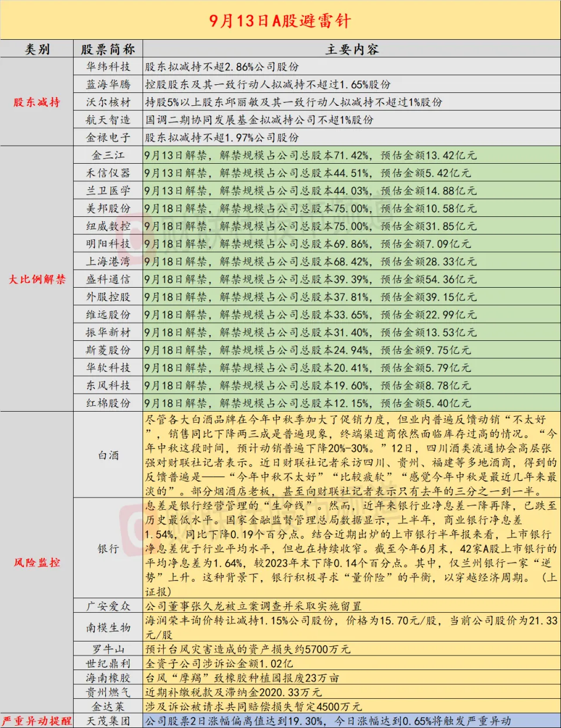This screenshot has width=561, height=728.
Task: Select the 上海港湾 stock name cell
Action: coord(108,261)
